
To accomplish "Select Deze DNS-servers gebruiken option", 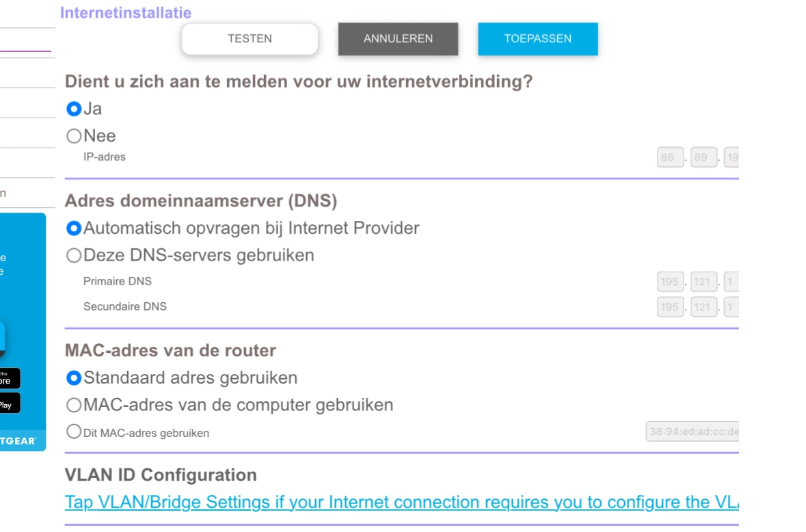I will (x=74, y=256).
